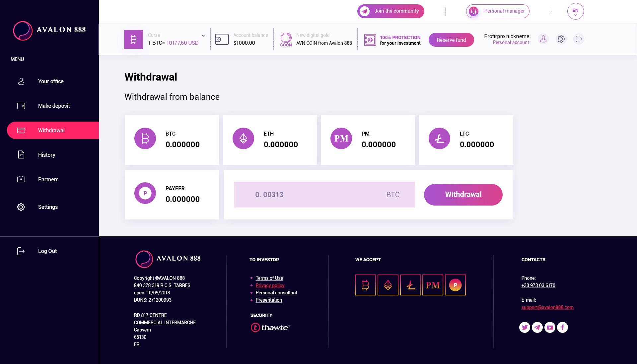
Task: Expand the language selector EN
Action: (x=575, y=11)
